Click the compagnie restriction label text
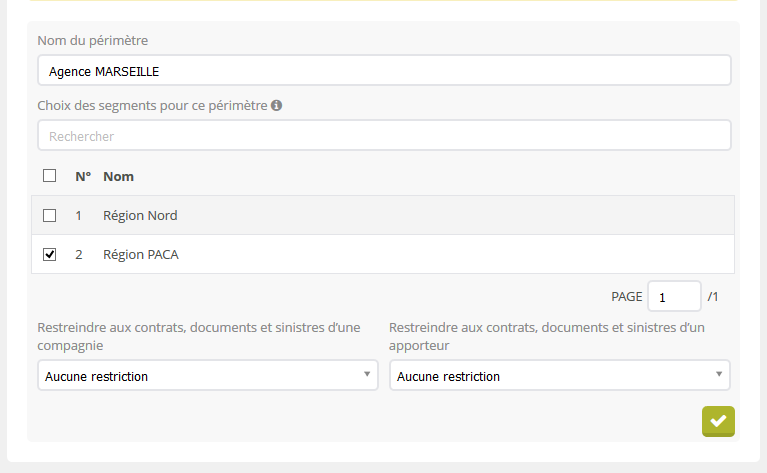This screenshot has width=767, height=473. click(198, 336)
